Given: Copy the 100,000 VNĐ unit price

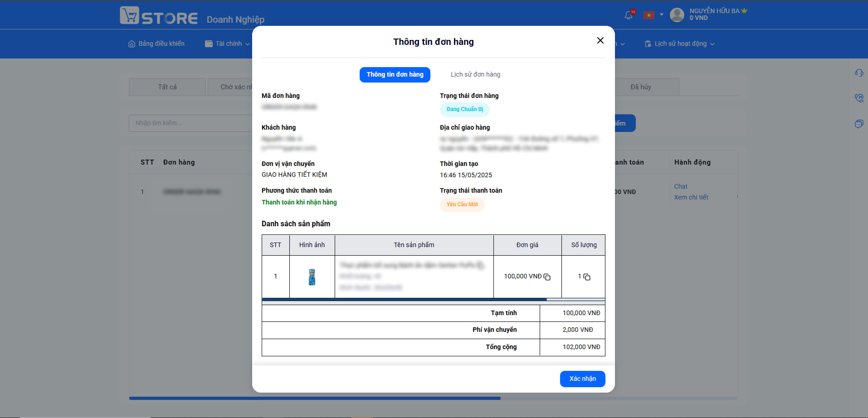Looking at the screenshot, I should (547, 277).
